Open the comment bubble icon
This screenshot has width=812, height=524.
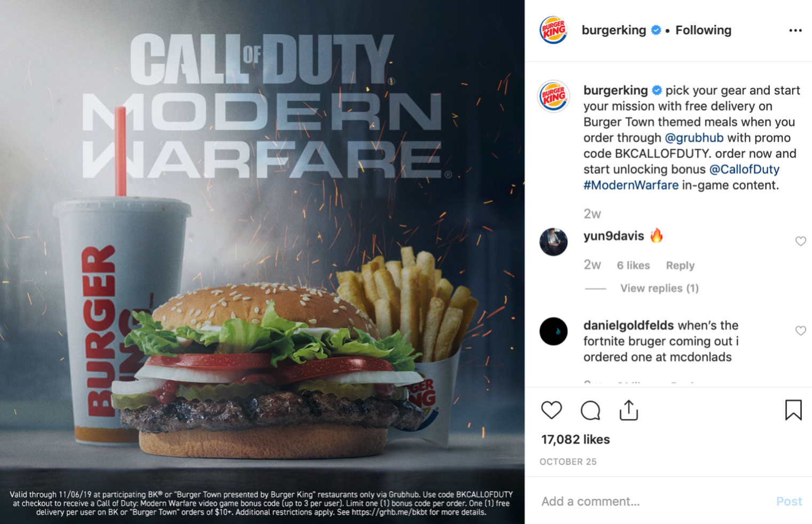(590, 410)
